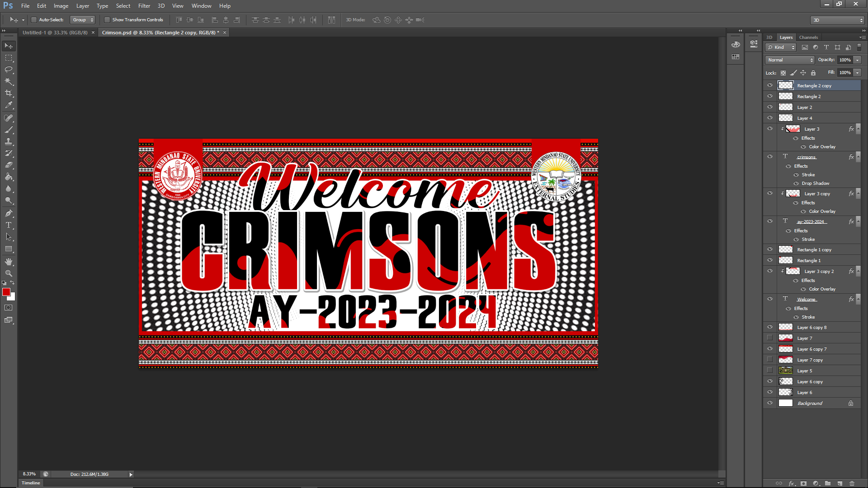Select the Hand tool
Screen dimensions: 868x488
pos(9,262)
